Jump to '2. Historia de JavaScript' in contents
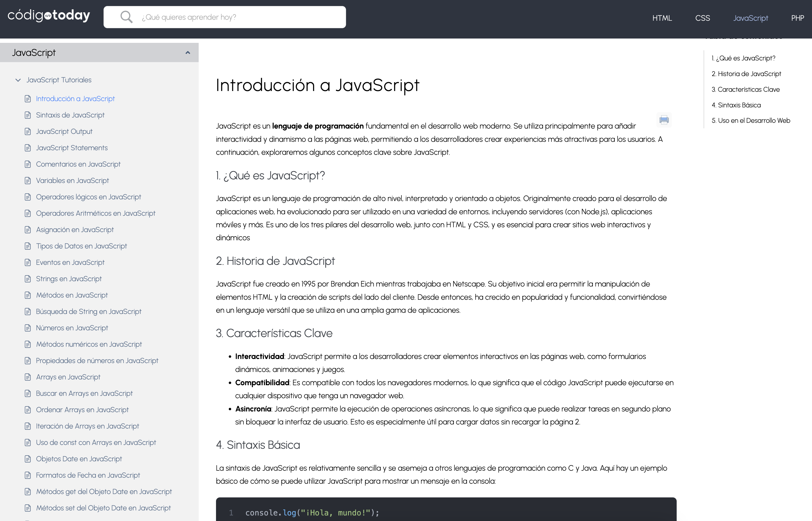 click(x=746, y=74)
